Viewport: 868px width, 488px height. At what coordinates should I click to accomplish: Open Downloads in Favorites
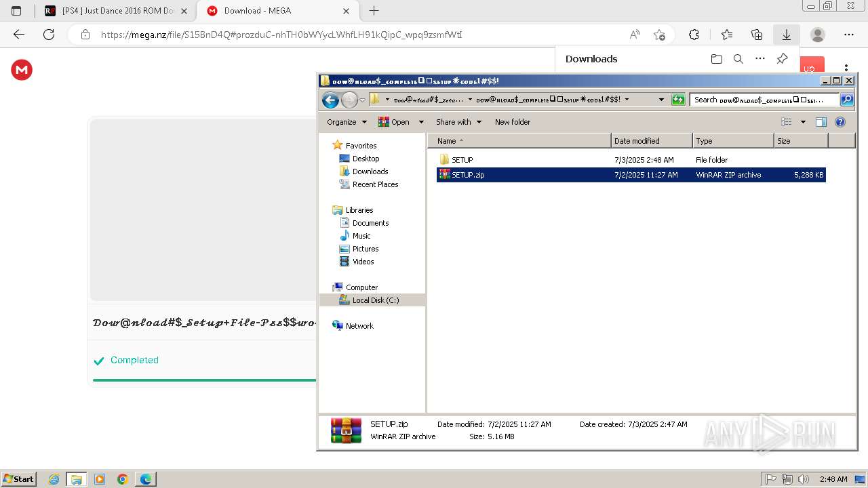pos(370,171)
